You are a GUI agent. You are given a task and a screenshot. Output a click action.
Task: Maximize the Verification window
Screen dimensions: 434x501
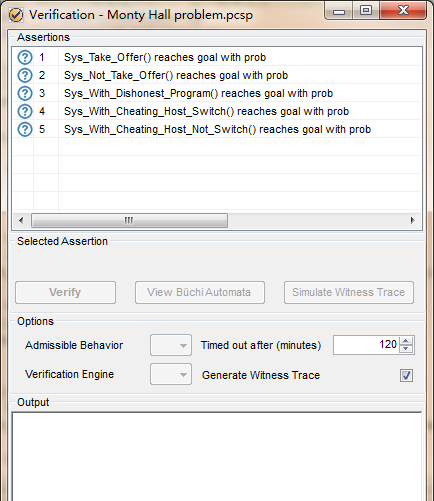click(366, 11)
